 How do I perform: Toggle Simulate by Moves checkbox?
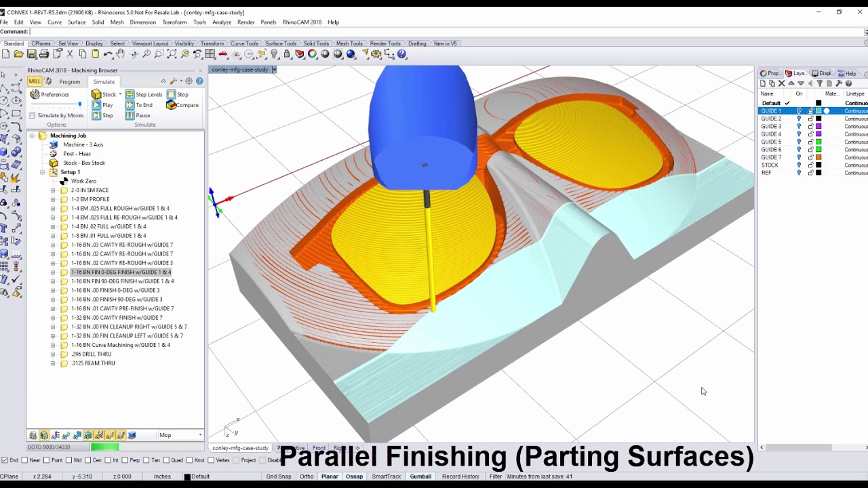tap(32, 115)
